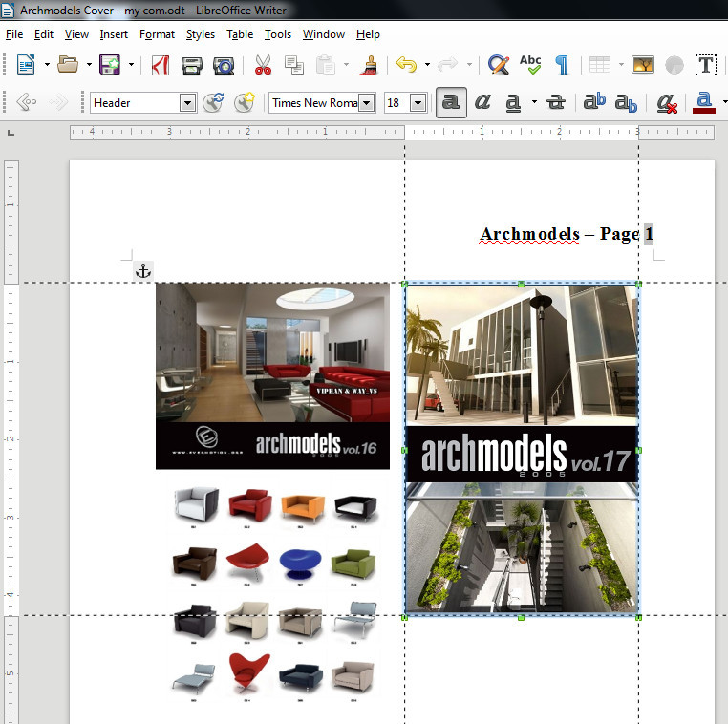Click the Update Style icon
This screenshot has width=728, height=724.
point(213,102)
